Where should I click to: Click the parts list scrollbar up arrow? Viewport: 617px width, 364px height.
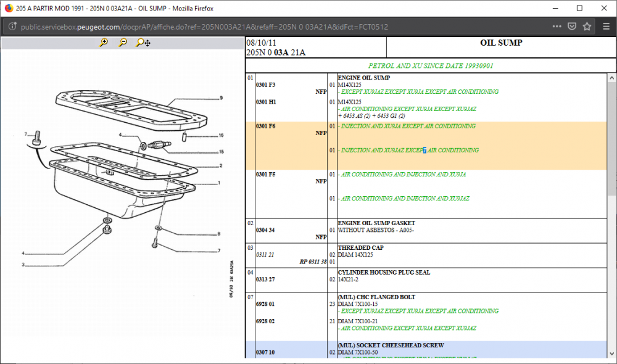tap(611, 78)
